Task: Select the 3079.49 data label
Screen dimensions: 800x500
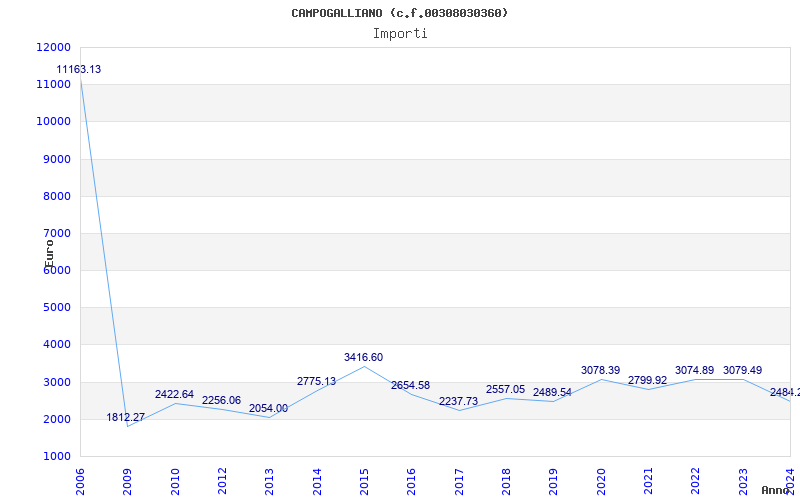Action: pos(742,370)
